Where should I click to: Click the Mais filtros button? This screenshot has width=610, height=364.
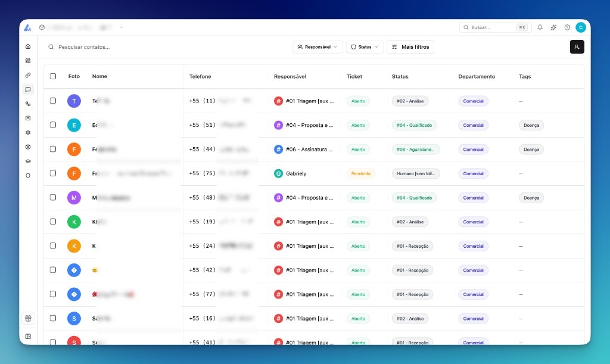(x=410, y=46)
